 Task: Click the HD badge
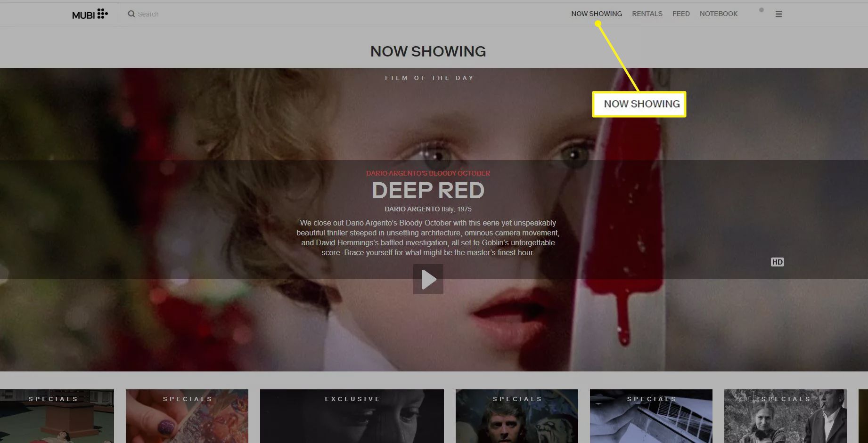point(778,262)
